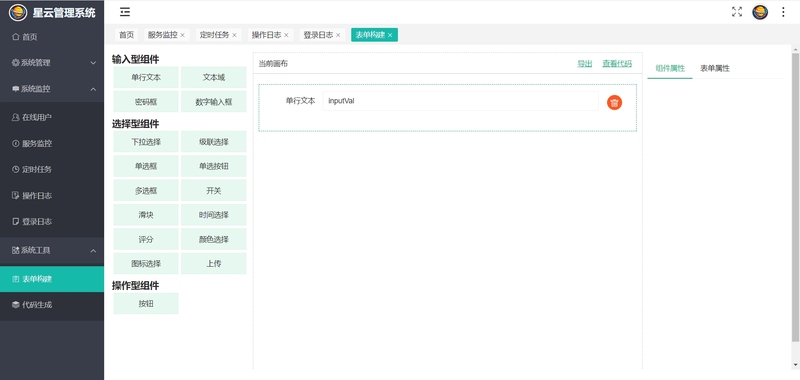Image resolution: width=800 pixels, height=380 pixels.
Task: Open 登录日志 in the sidebar
Action: point(52,221)
